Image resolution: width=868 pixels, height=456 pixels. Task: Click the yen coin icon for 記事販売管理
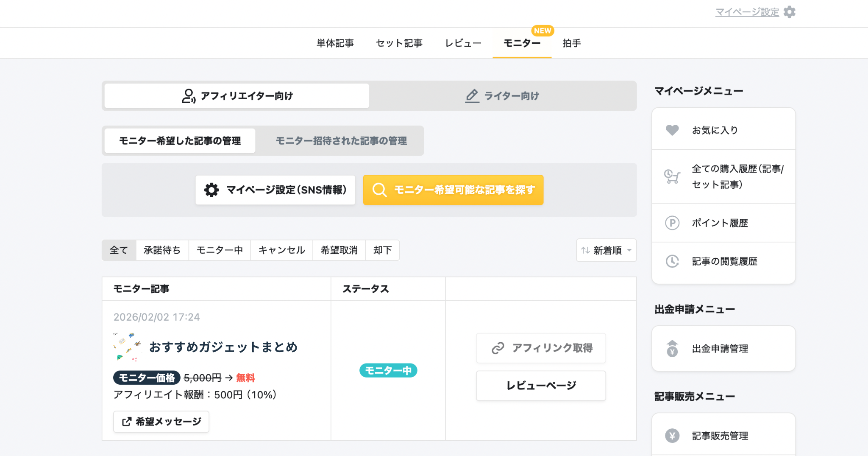point(672,436)
